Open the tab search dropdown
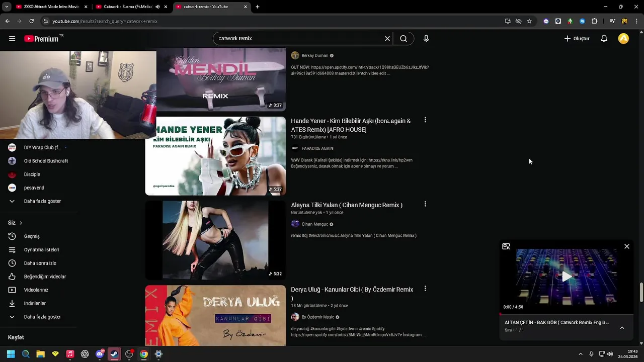644x362 pixels. [7, 7]
